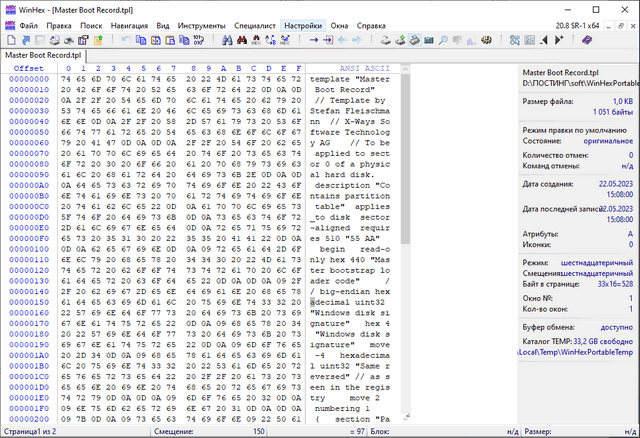The height and width of the screenshot is (438, 640).
Task: Click the Print icon in toolbar
Action: 57,39
